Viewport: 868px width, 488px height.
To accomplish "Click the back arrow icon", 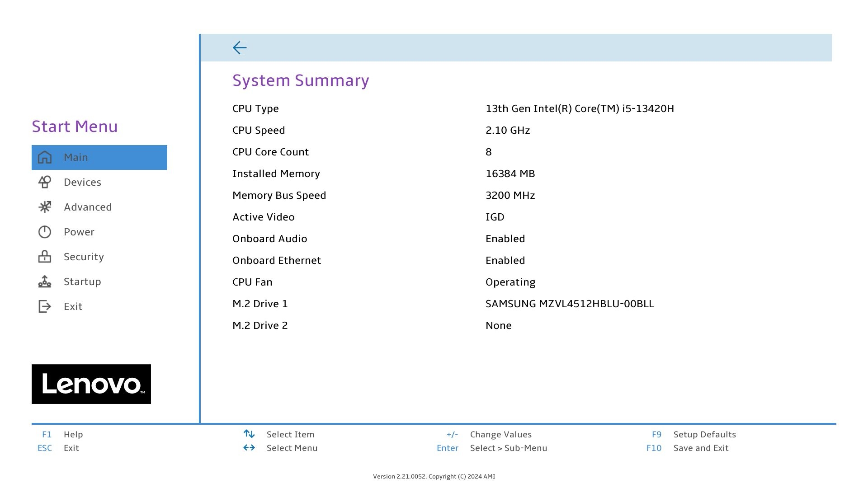I will click(x=240, y=48).
